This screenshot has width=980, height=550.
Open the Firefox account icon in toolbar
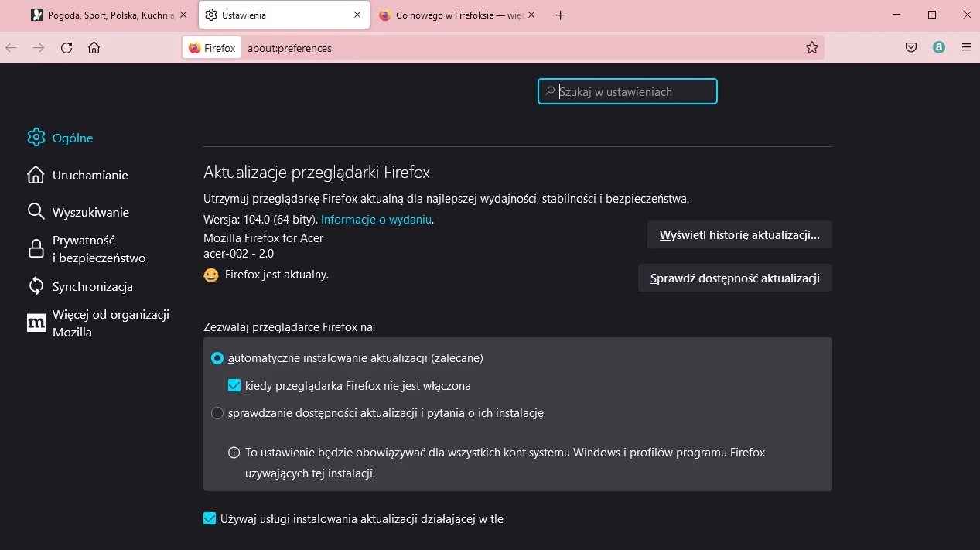938,47
